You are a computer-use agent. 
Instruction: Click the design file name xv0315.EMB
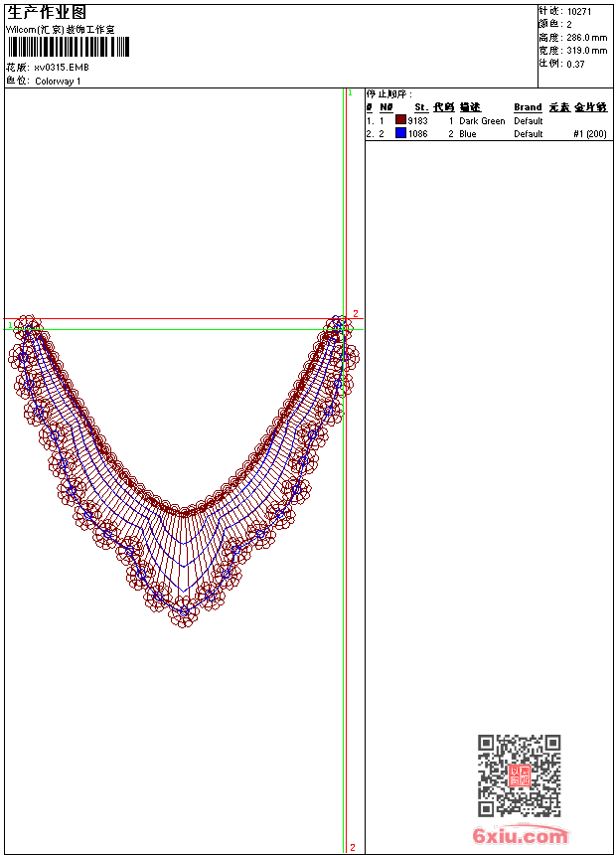click(68, 68)
